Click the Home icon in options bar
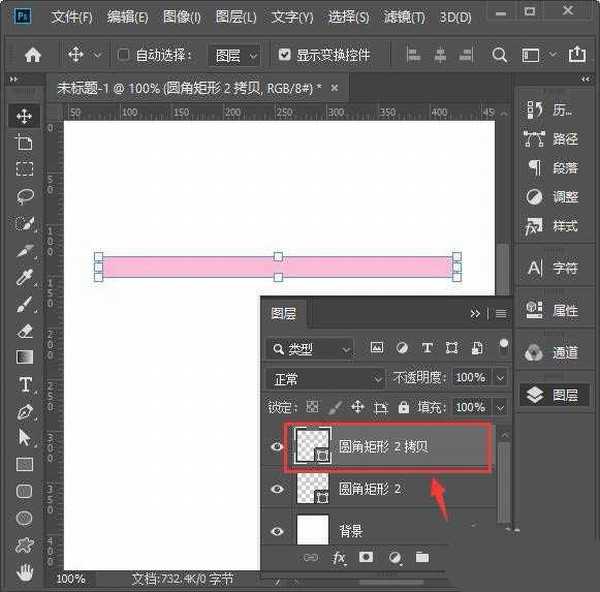600x592 pixels. (33, 55)
